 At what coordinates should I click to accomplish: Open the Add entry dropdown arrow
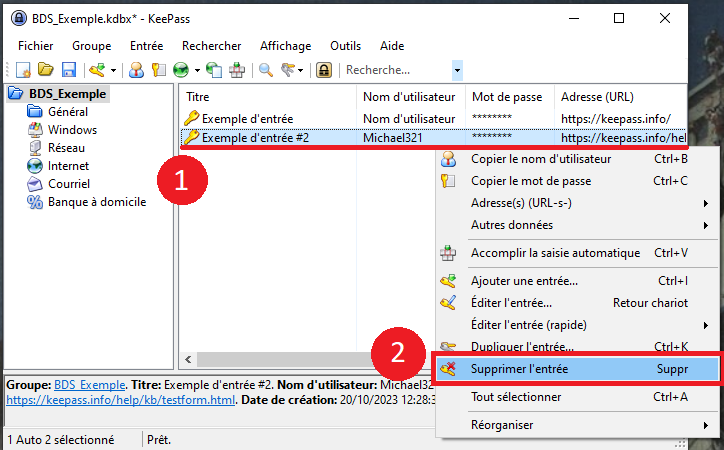coord(113,71)
